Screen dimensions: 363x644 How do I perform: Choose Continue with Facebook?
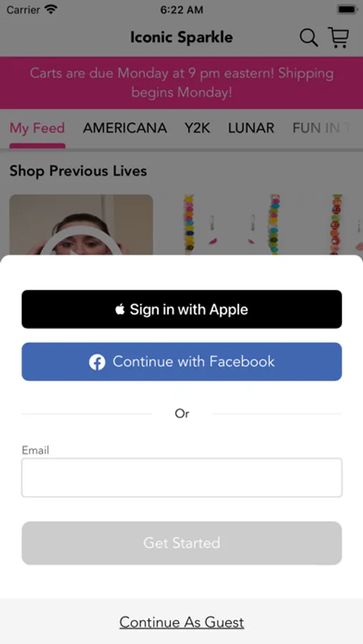tap(182, 362)
